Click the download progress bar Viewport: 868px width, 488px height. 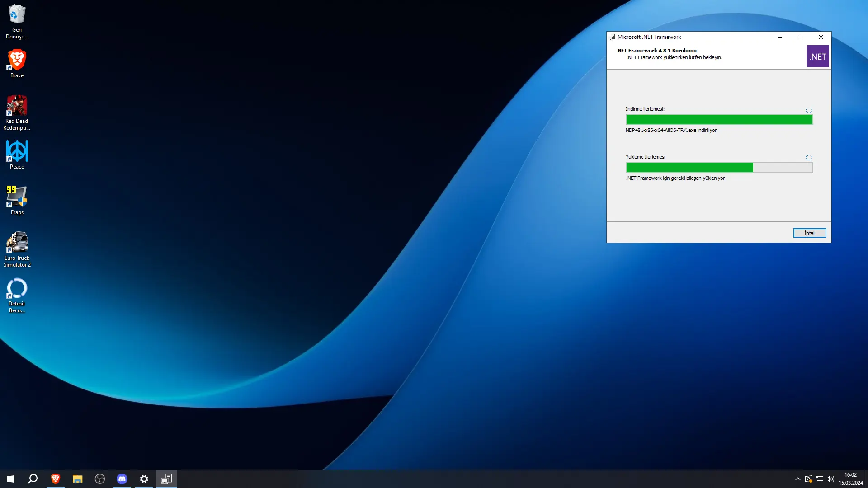point(719,120)
